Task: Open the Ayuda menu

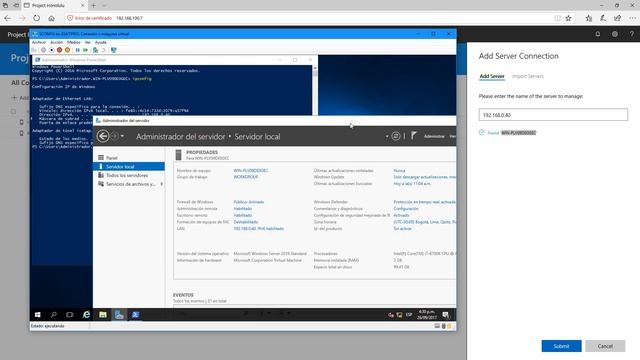Action: click(x=100, y=42)
